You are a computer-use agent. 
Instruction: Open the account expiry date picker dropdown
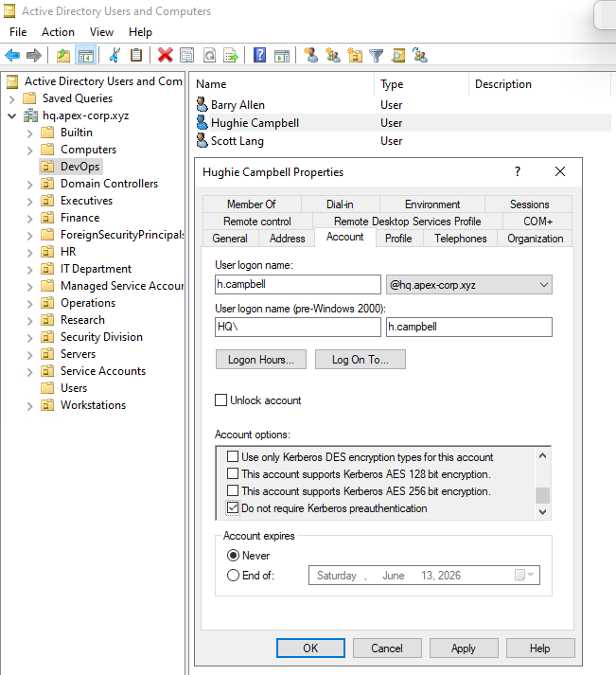[x=524, y=576]
